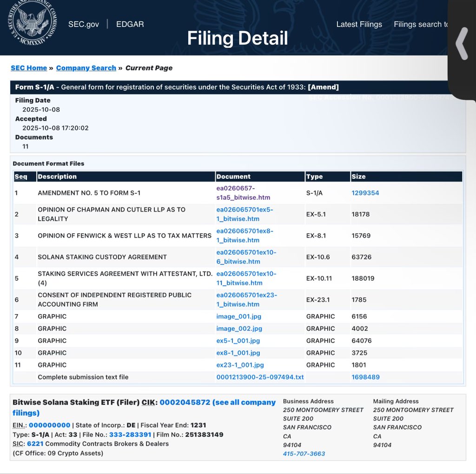Select 'SOLANA STAKING CUSTODY AGREEMENT' description
The width and height of the screenshot is (476, 474).
(x=102, y=257)
